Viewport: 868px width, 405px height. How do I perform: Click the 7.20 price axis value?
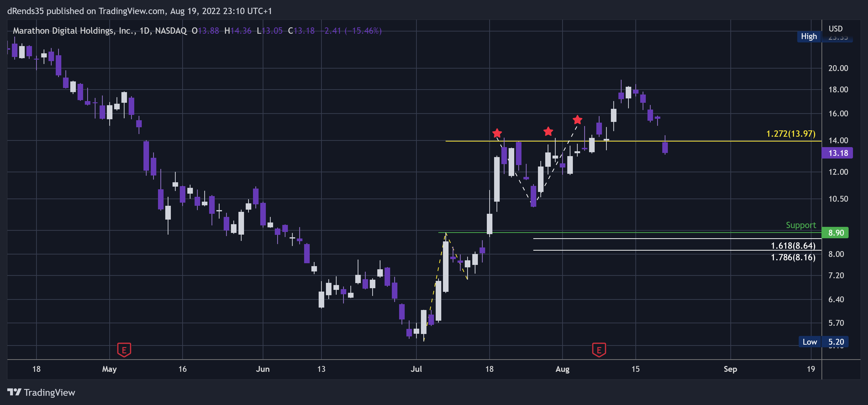tap(836, 275)
